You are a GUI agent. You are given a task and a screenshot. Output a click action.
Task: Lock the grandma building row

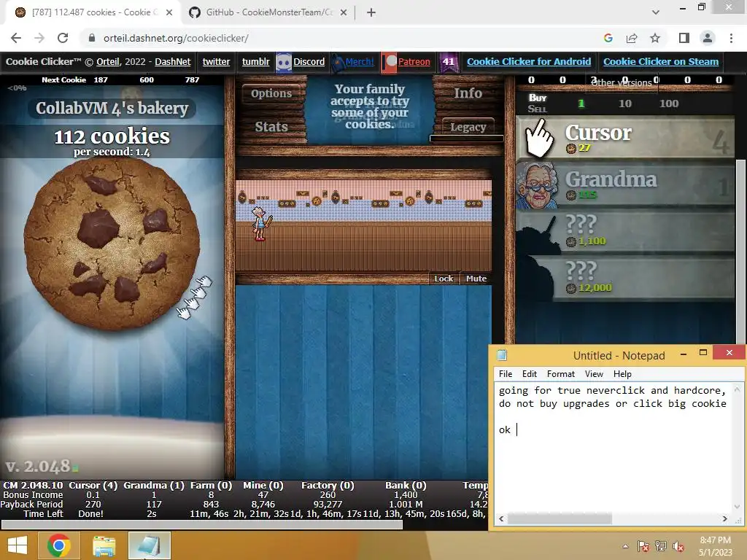(444, 279)
